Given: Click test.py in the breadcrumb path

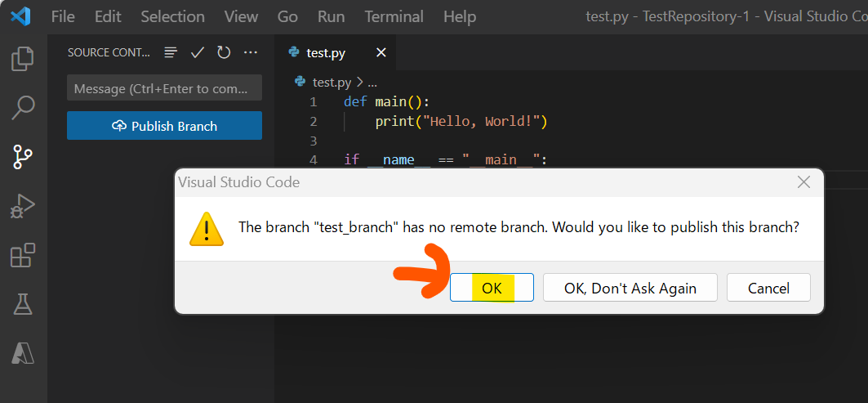Looking at the screenshot, I should tap(332, 83).
